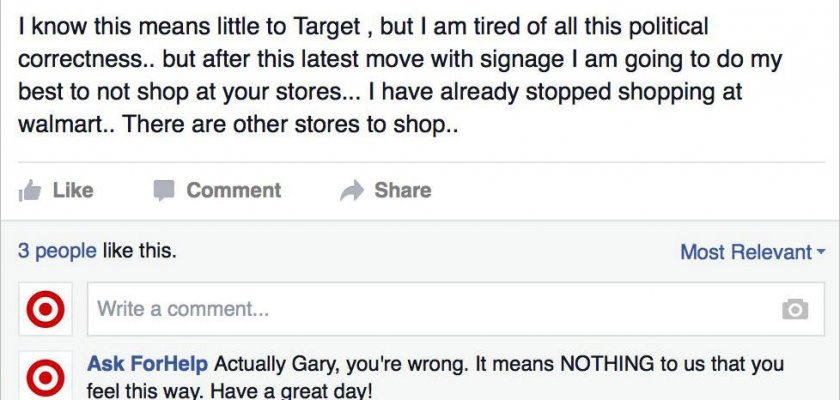The image size is (840, 400).
Task: Open the Most Relevant sorting dropdown
Action: click(x=745, y=252)
